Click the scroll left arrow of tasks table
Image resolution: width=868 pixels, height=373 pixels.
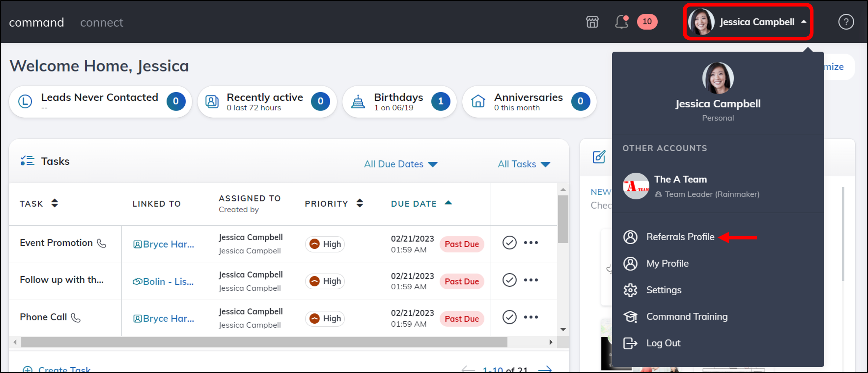(15, 342)
